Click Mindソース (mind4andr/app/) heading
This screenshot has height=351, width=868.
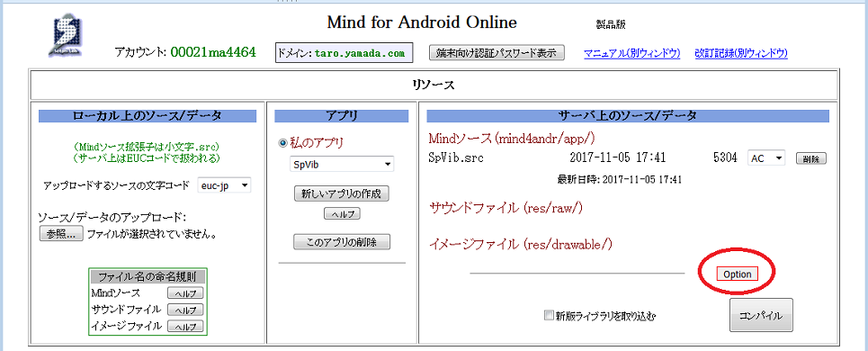[x=512, y=138]
